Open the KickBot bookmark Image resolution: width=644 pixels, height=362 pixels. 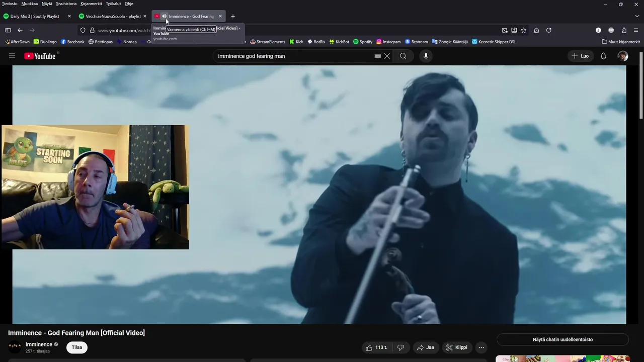coord(339,42)
